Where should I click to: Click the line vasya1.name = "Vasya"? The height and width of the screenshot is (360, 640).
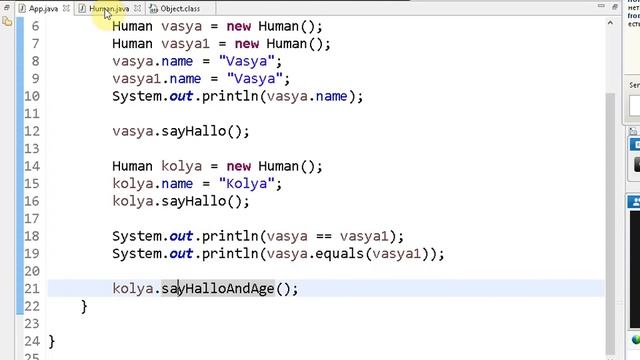[x=201, y=79]
